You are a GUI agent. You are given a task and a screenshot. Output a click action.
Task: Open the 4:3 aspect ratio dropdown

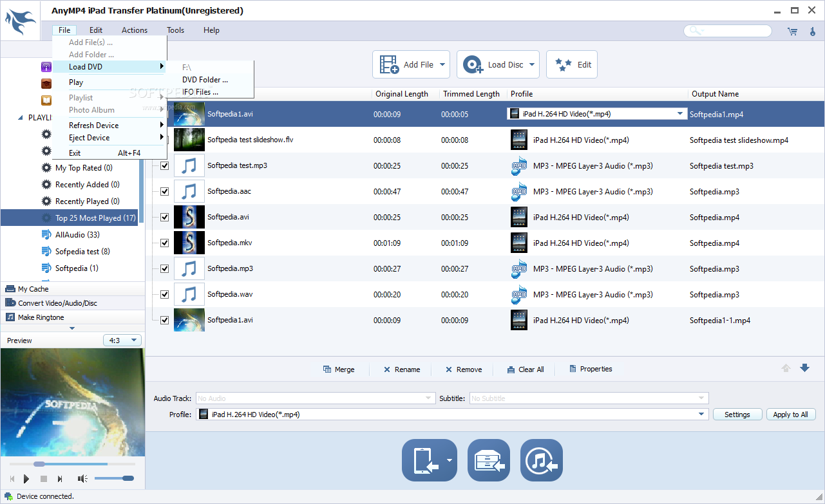click(122, 341)
